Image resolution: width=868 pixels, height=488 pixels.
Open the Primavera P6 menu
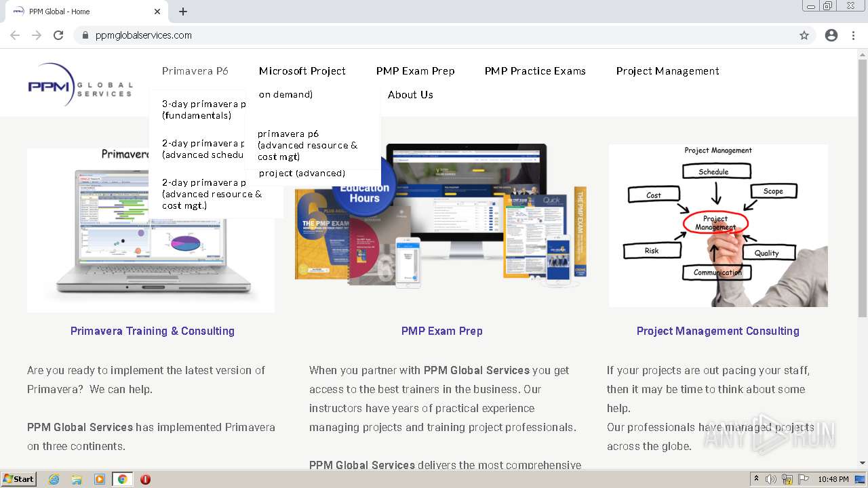(x=195, y=71)
